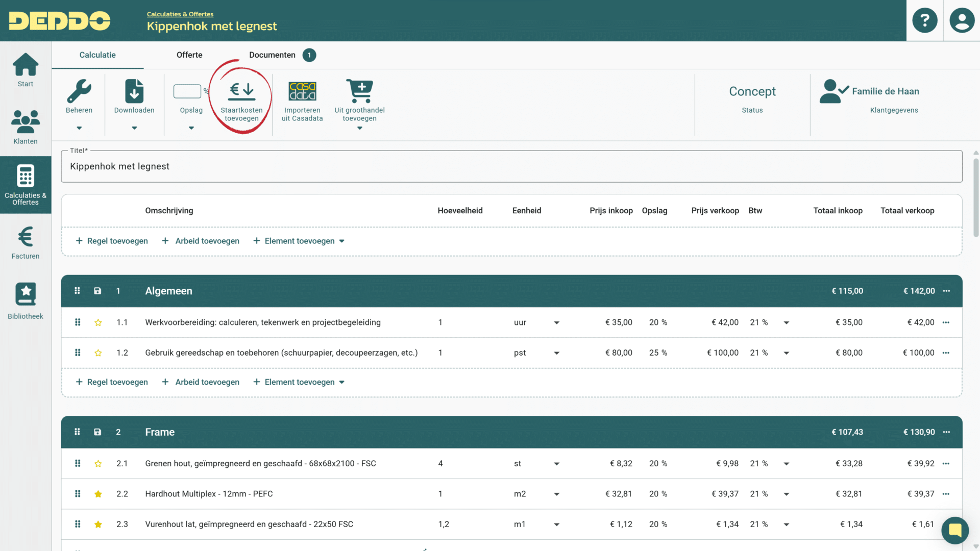The image size is (980, 551).
Task: Click the Titel input field
Action: (x=511, y=166)
